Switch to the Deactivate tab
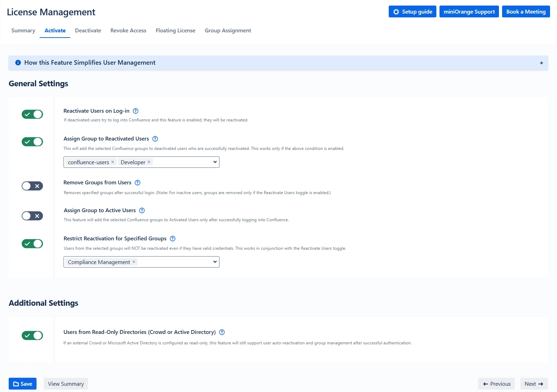The width and height of the screenshot is (557, 392). click(88, 31)
